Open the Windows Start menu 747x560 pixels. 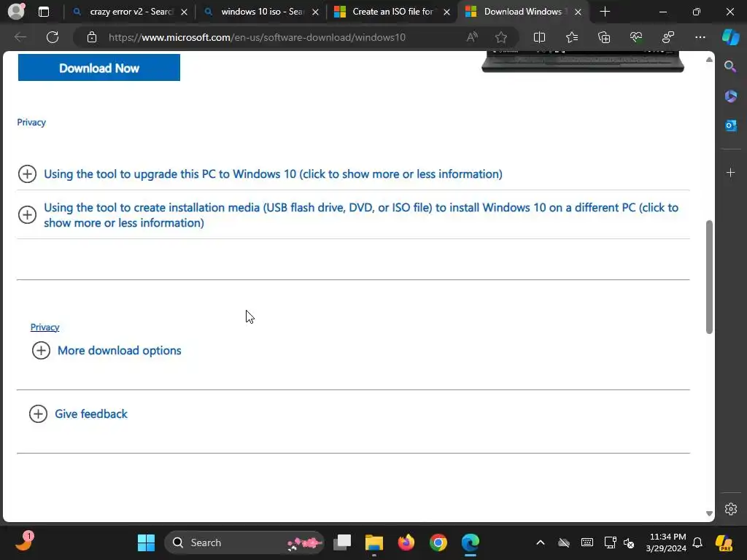click(x=146, y=542)
